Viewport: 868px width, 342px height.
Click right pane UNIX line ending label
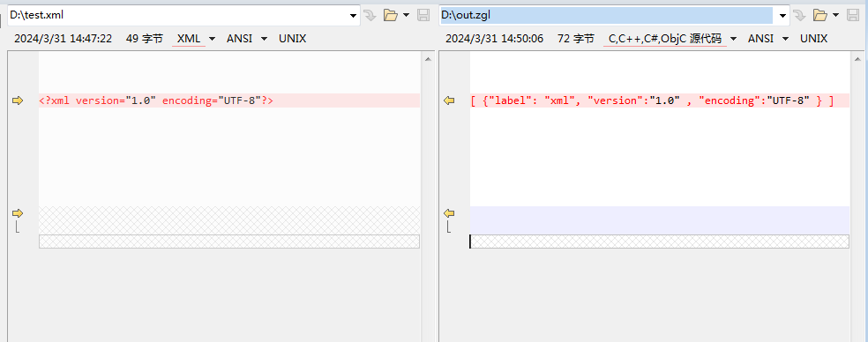pyautogui.click(x=813, y=39)
